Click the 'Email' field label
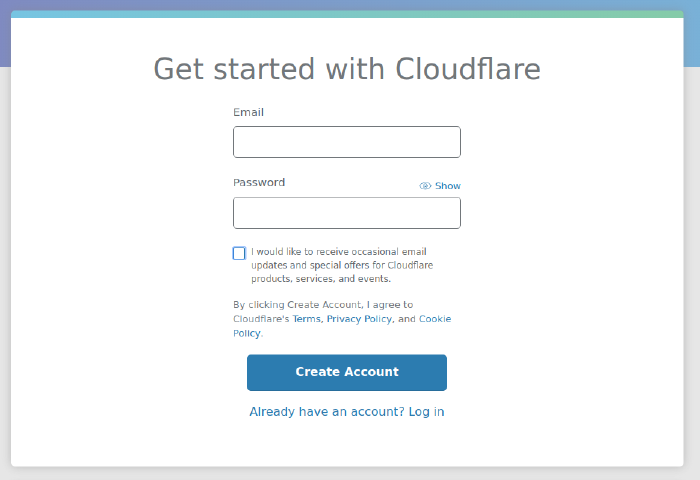This screenshot has height=480, width=700. click(x=248, y=112)
